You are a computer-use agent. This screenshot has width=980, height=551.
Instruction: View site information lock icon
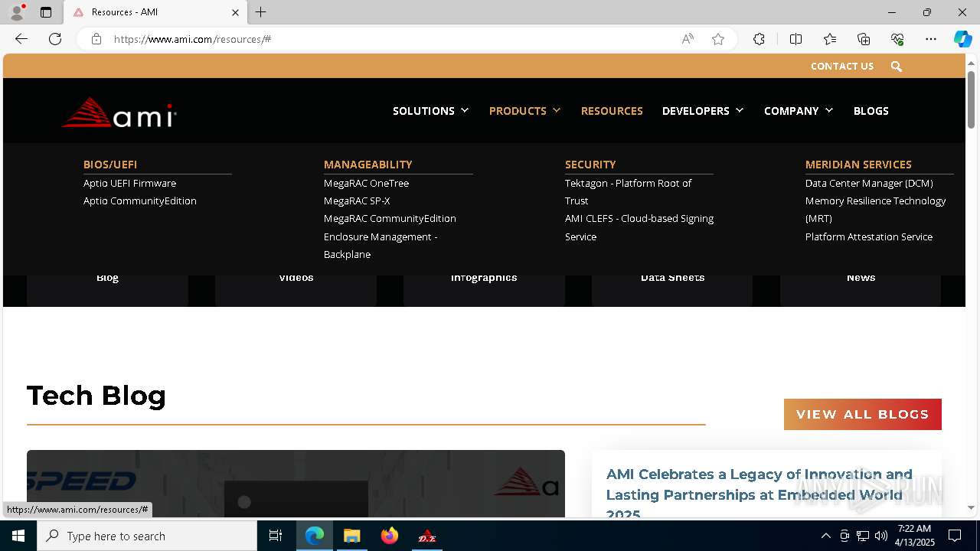[x=96, y=39]
